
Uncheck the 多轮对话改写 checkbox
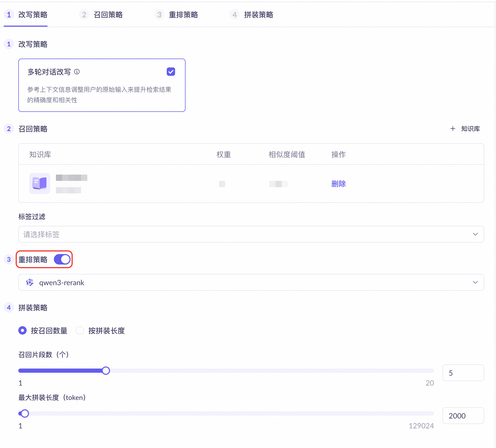(x=171, y=72)
